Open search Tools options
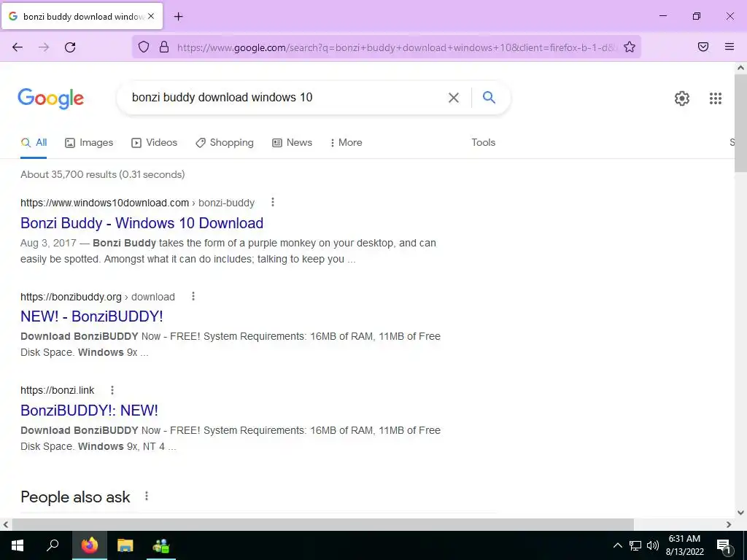The image size is (747, 560). (x=483, y=142)
